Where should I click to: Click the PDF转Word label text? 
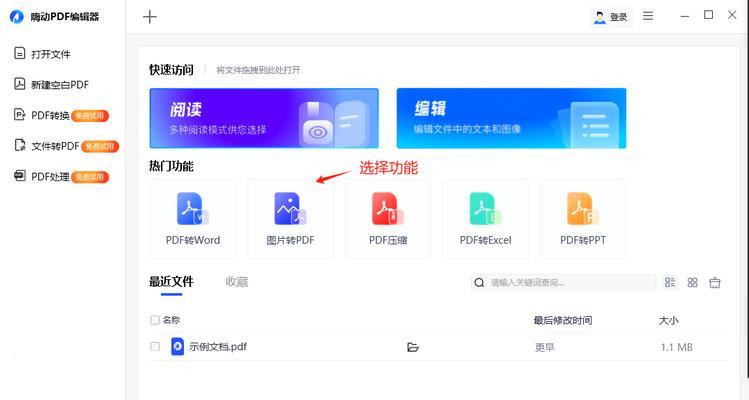pos(193,240)
